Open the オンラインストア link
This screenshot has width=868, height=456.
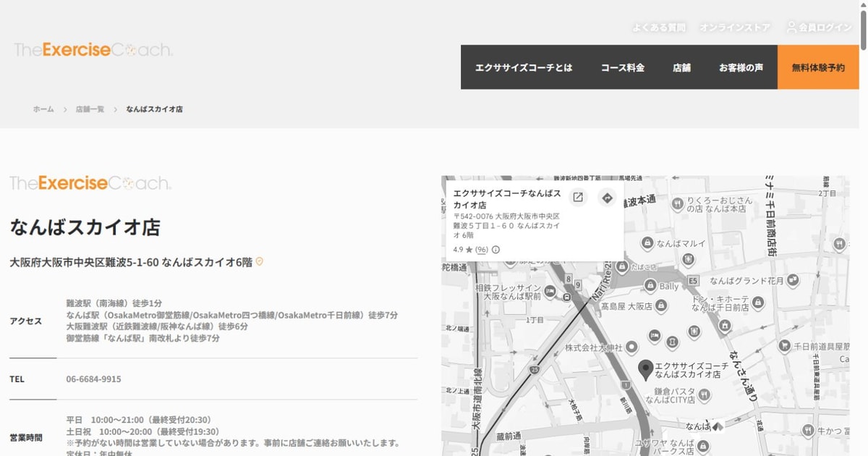pos(735,28)
